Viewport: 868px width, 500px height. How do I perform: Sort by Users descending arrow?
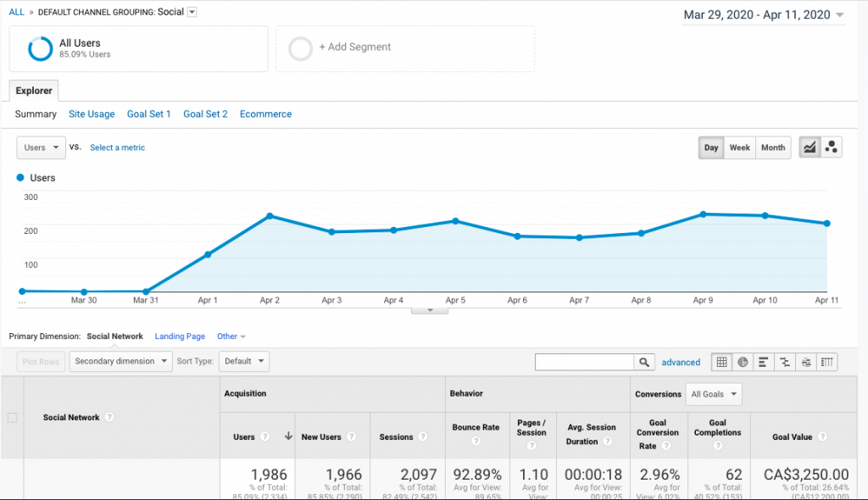[288, 436]
